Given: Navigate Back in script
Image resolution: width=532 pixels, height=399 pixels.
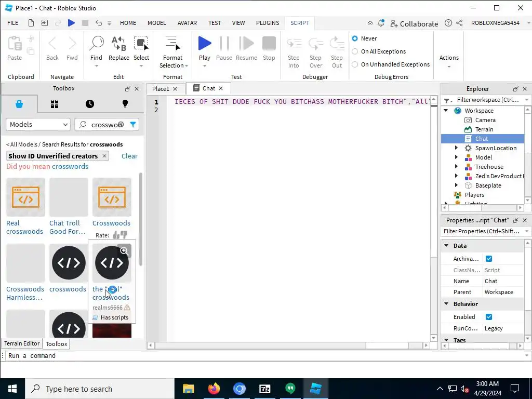Looking at the screenshot, I should click(52, 44).
